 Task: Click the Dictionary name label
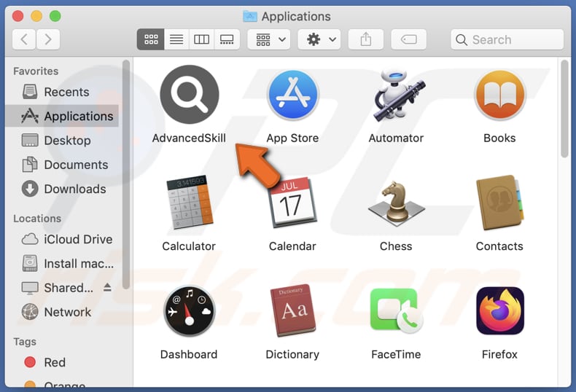[293, 354]
